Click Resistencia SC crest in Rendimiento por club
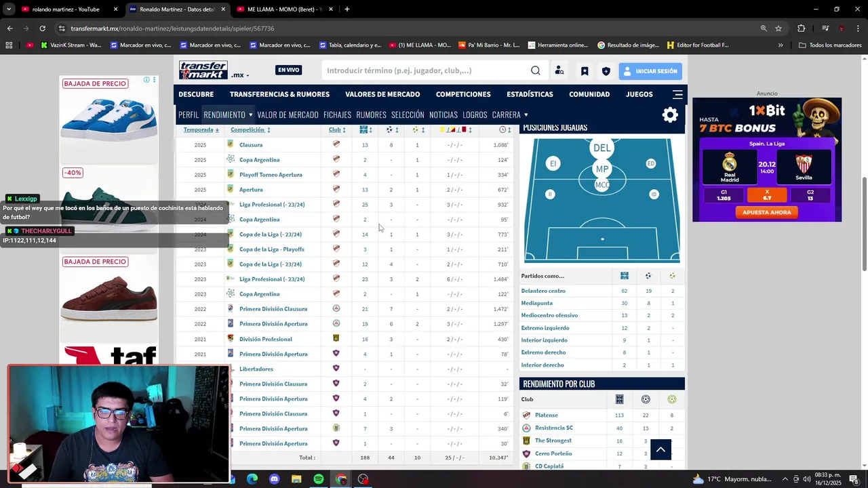 click(526, 428)
